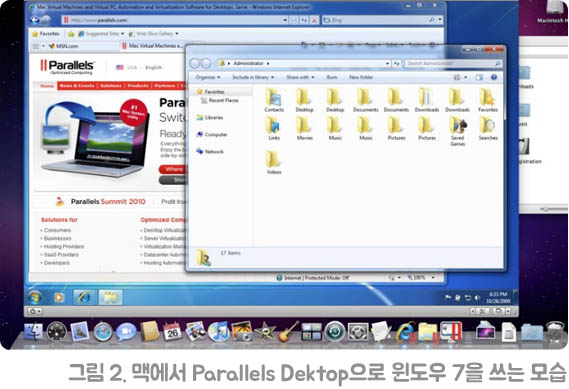This screenshot has height=389, width=569.
Task: Launch iTunes from the Mac dock
Action: pos(219,331)
